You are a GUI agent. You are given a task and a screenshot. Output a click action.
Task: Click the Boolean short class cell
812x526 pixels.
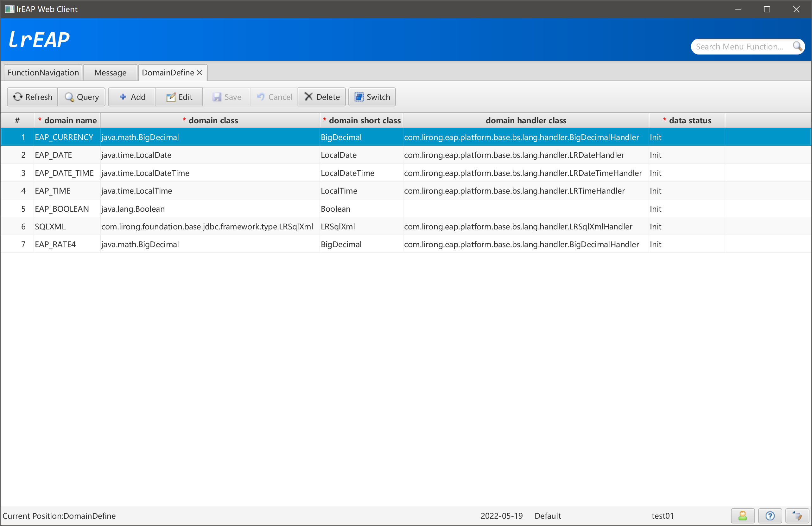coord(362,209)
